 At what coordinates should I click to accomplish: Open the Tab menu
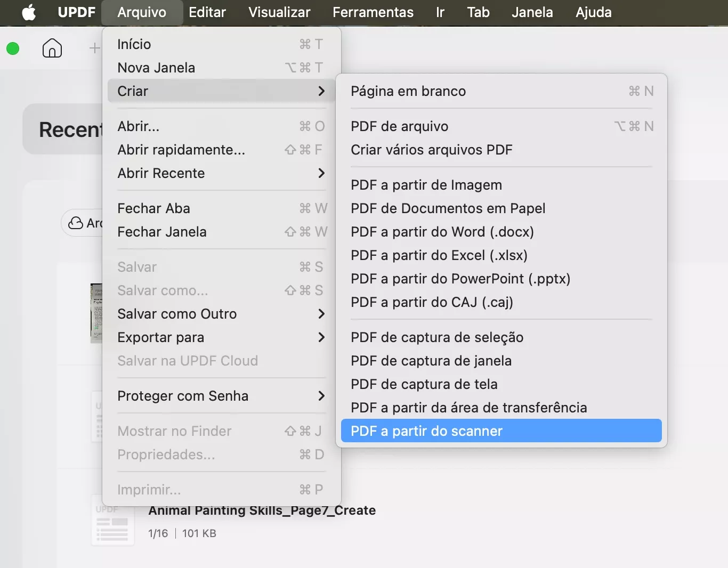[478, 12]
